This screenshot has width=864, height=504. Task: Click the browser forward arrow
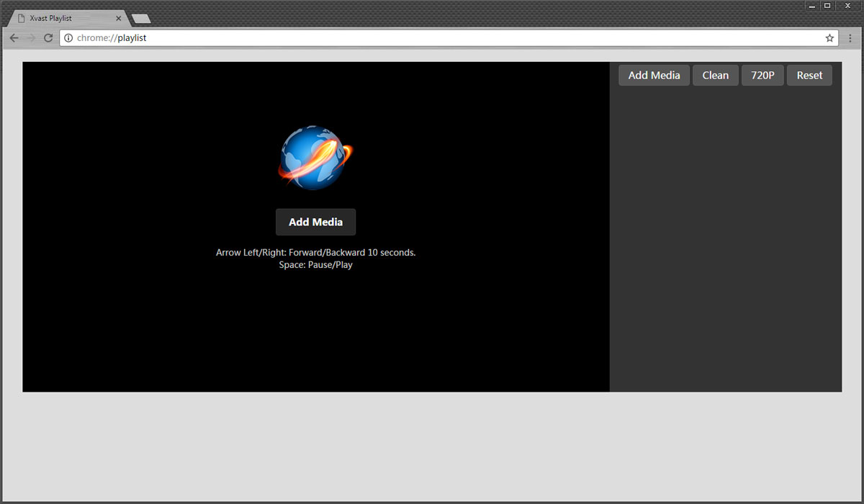32,38
